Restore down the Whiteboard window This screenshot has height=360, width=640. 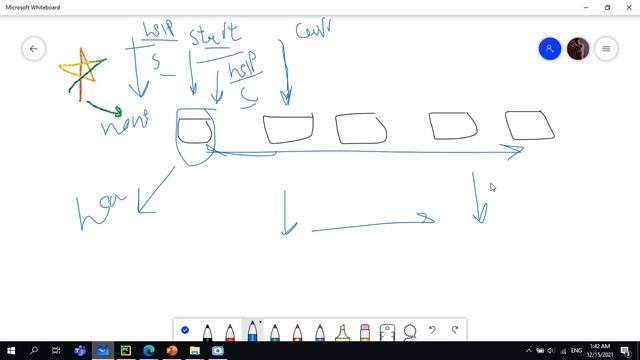[x=607, y=7]
